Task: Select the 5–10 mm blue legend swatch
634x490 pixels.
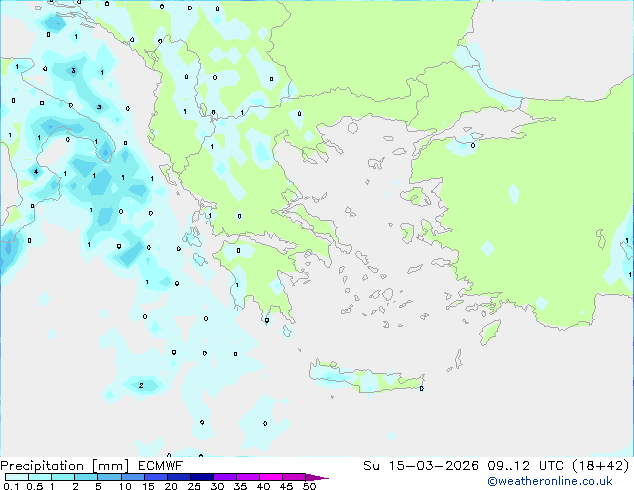Action: point(109,477)
